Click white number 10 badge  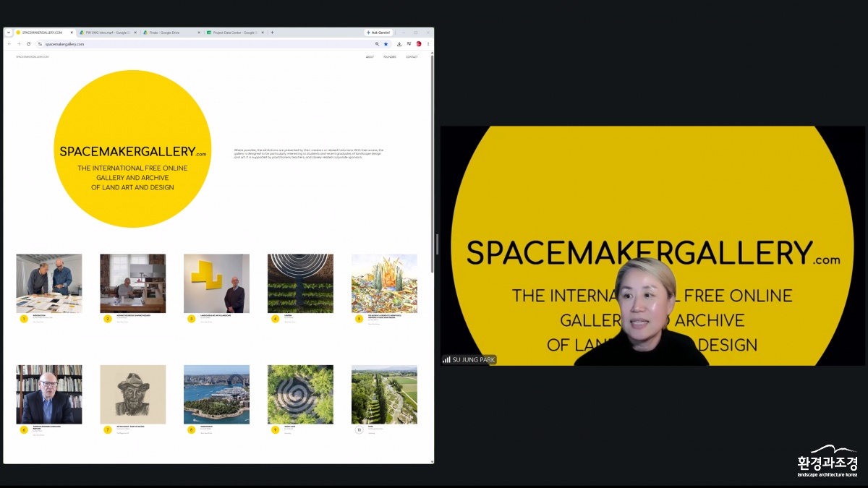coord(359,430)
